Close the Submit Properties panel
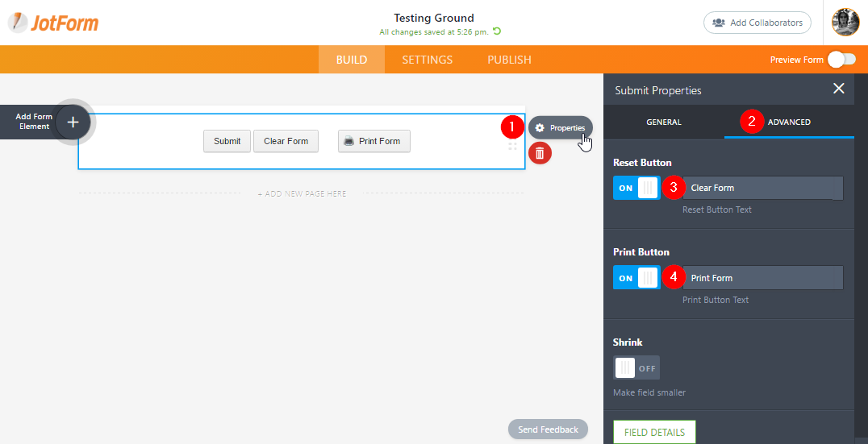 coord(839,89)
